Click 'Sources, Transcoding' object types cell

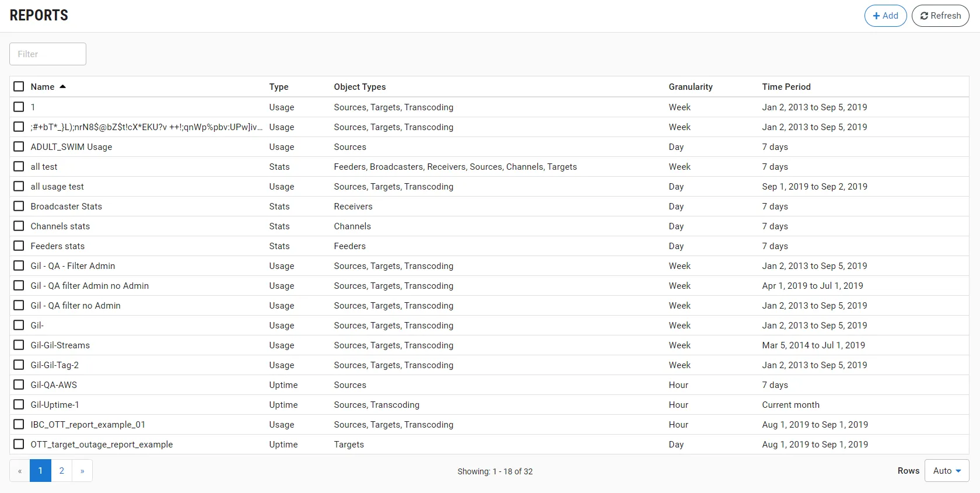tap(376, 405)
